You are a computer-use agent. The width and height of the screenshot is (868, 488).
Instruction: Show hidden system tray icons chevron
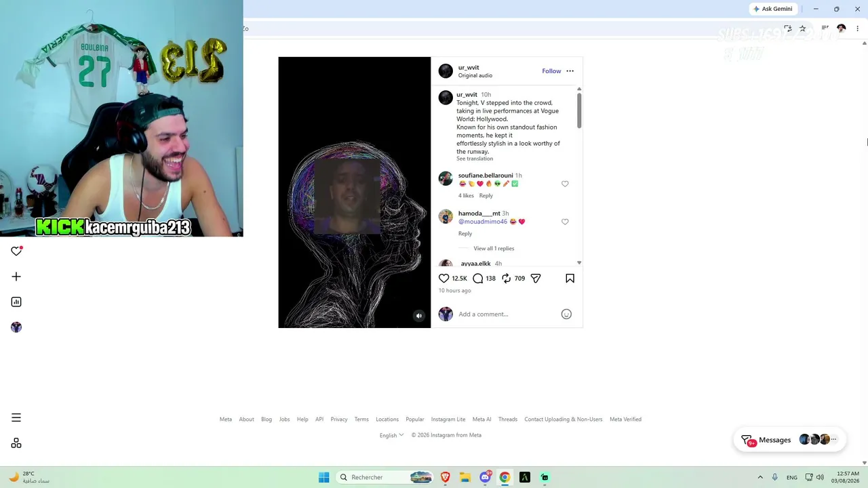[x=760, y=477]
